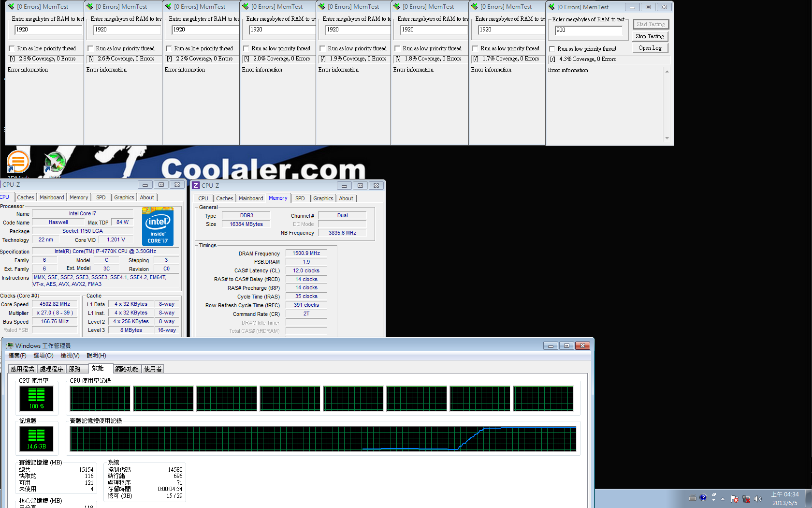Open the network disconnected tray icon
812x508 pixels.
coord(746,499)
